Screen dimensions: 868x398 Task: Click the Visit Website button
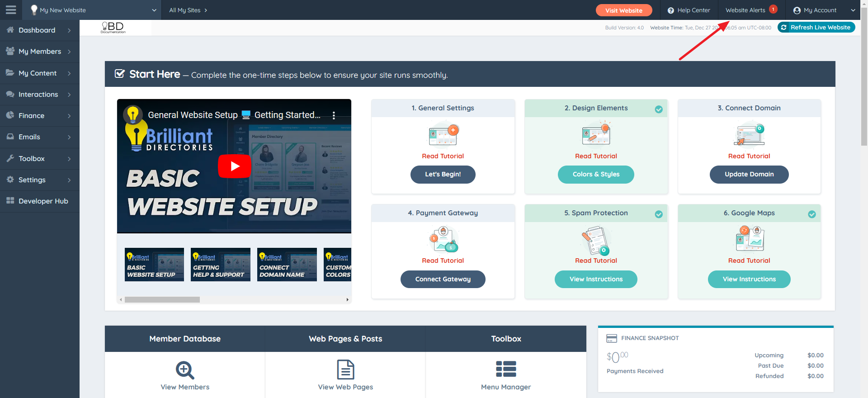pyautogui.click(x=624, y=10)
